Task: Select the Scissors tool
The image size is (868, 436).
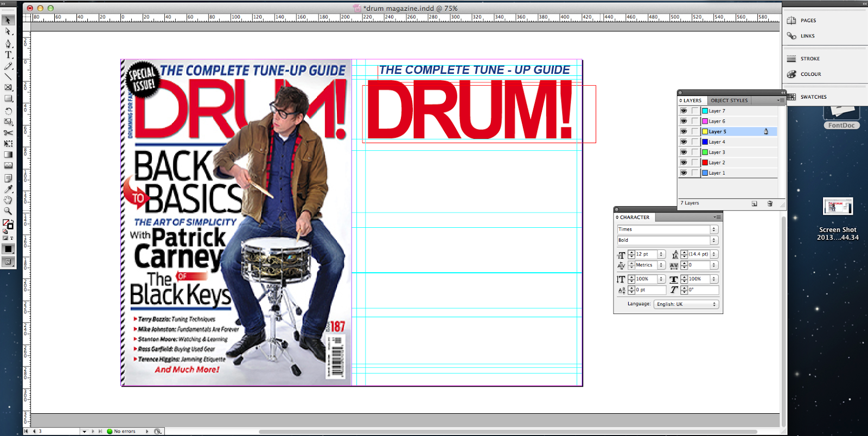Action: click(x=8, y=133)
